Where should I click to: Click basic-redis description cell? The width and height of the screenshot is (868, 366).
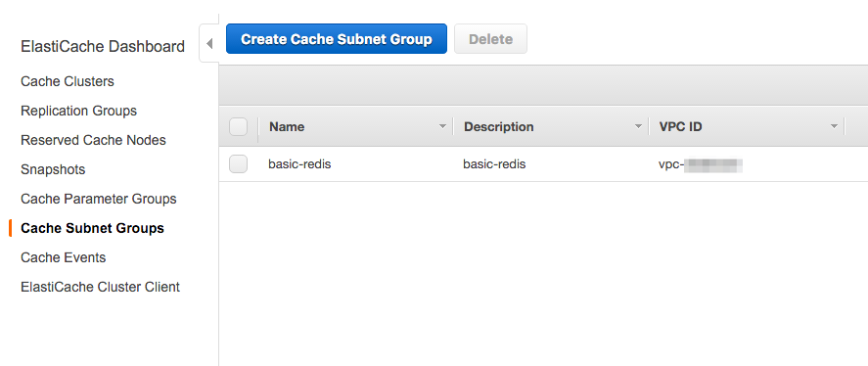494,163
